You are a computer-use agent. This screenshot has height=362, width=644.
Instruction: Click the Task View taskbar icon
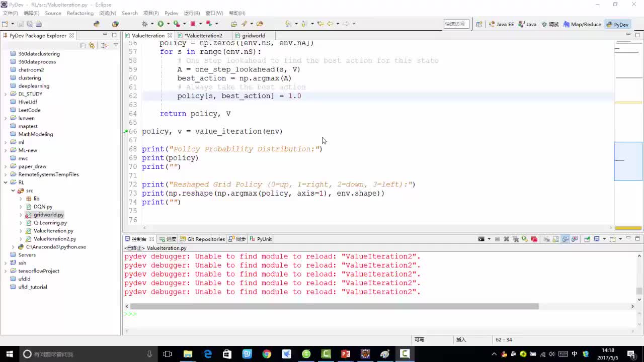(x=168, y=354)
